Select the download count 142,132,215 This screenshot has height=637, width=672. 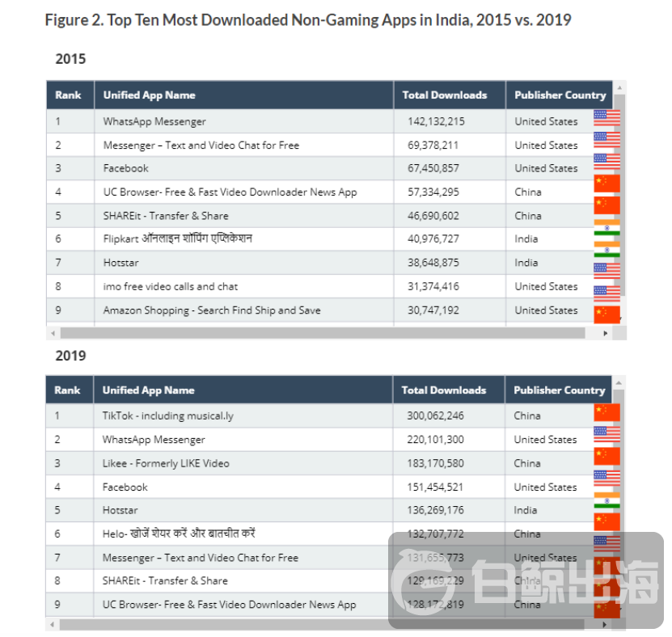coord(436,121)
